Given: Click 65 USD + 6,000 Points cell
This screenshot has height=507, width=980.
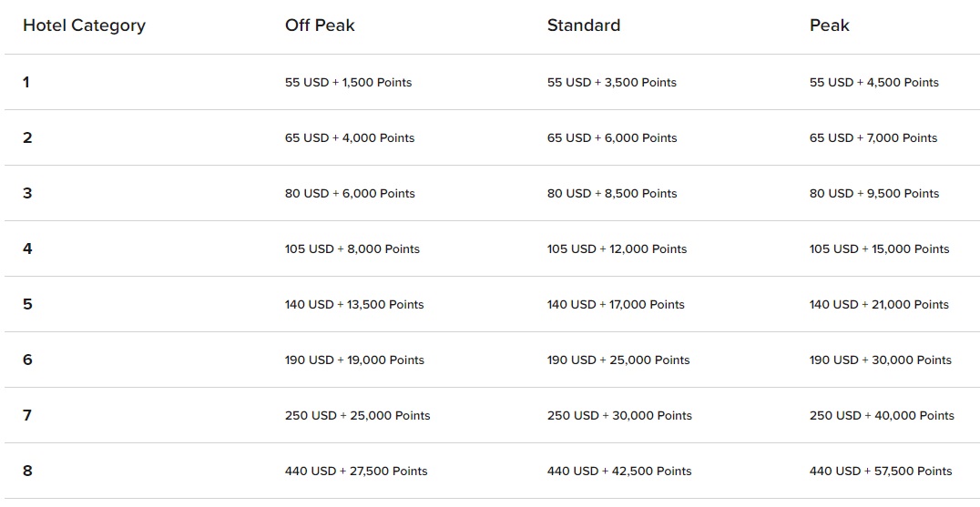Looking at the screenshot, I should (612, 138).
